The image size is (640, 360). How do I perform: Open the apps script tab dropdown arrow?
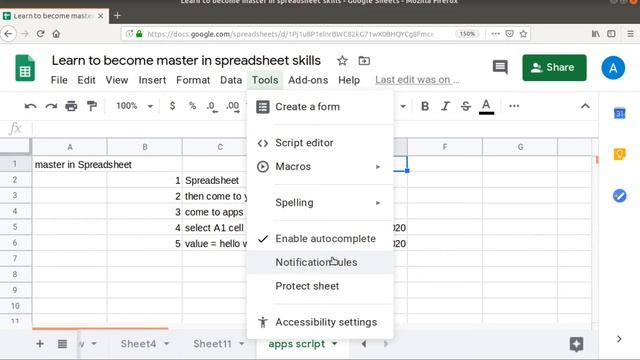[335, 344]
